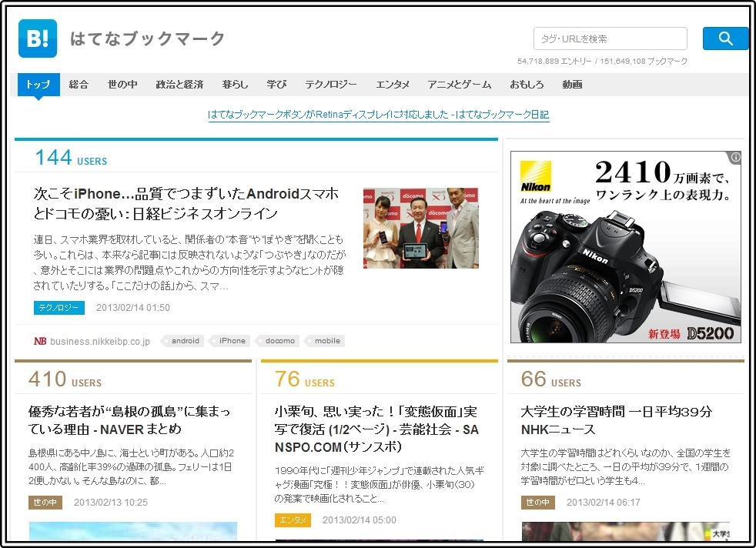Go to the 学び tab
The height and width of the screenshot is (548, 756).
(276, 85)
